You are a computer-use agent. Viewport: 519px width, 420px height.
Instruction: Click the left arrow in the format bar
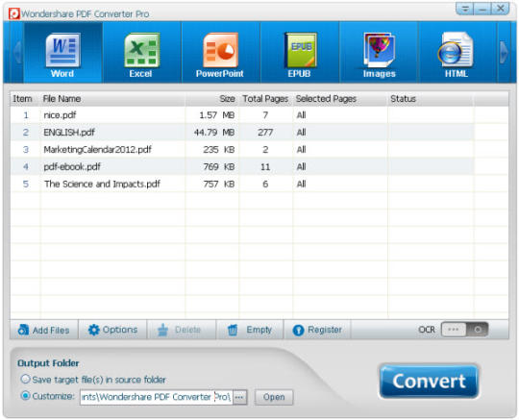pyautogui.click(x=17, y=52)
